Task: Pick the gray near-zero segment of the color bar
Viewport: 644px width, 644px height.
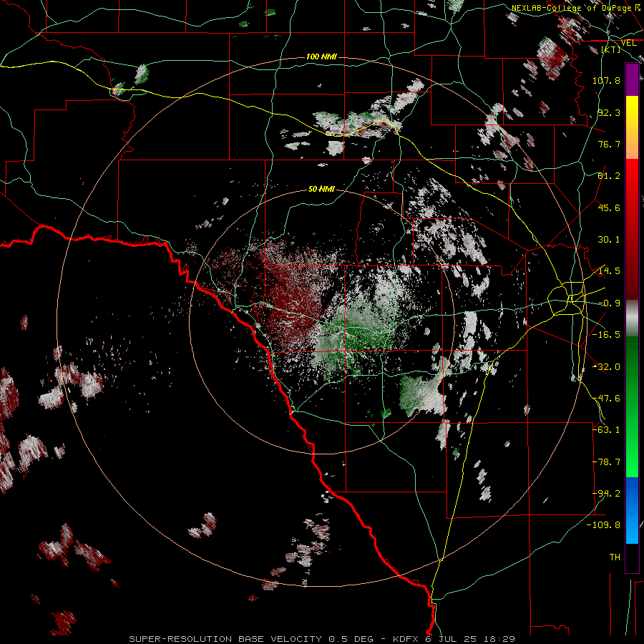Action: 632,316
